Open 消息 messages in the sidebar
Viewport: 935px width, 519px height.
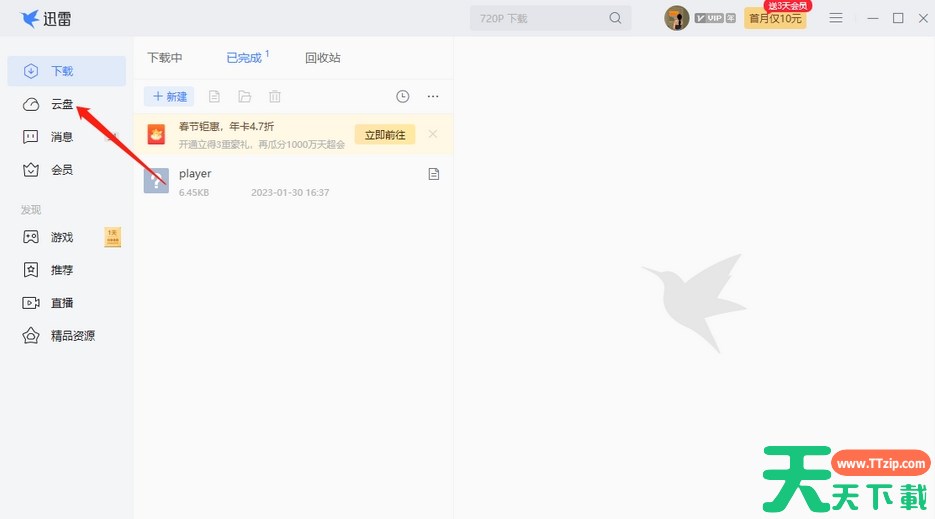(62, 137)
